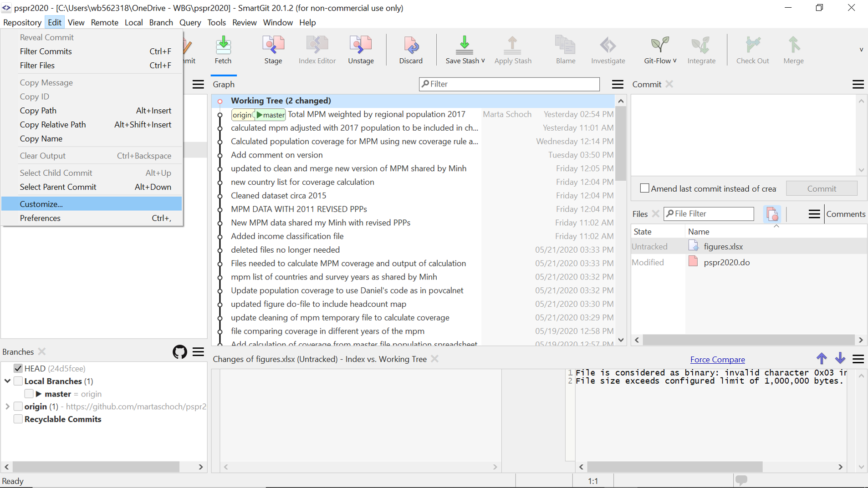
Task: Open the Tools menu
Action: tap(216, 22)
